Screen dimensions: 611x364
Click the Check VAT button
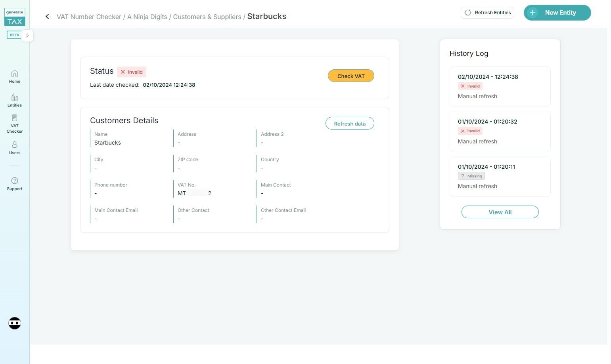click(x=351, y=76)
